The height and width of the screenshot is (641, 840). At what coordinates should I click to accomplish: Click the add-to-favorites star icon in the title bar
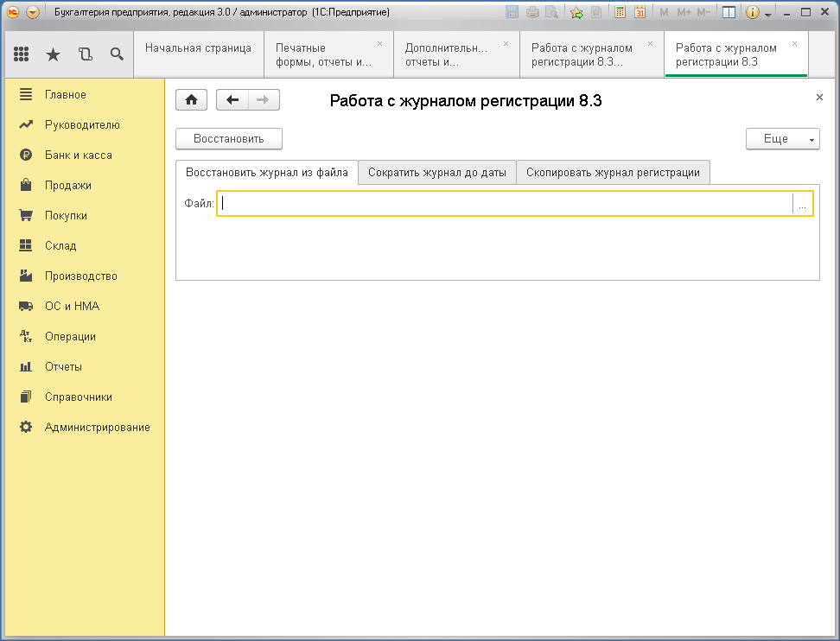pos(595,12)
